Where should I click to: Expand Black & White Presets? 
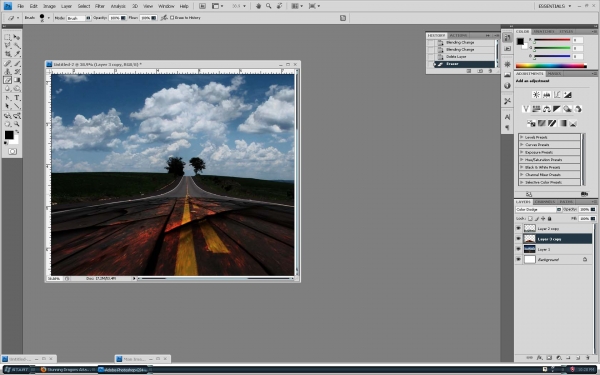(x=522, y=167)
